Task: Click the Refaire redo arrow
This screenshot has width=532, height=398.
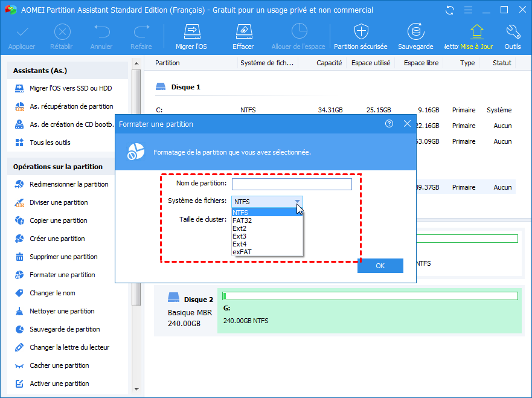Action: click(x=141, y=31)
